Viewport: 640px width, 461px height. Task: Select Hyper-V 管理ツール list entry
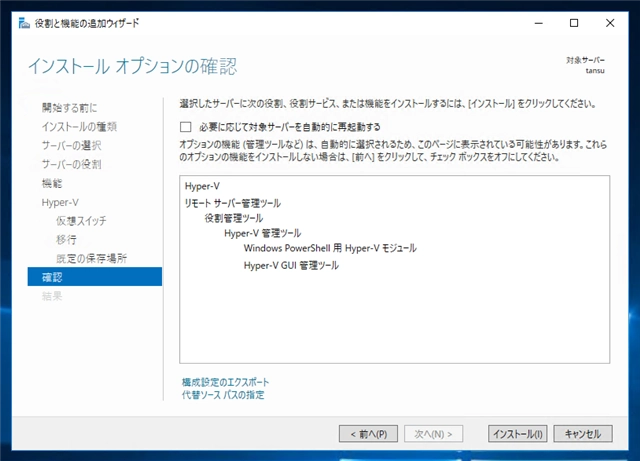(262, 233)
